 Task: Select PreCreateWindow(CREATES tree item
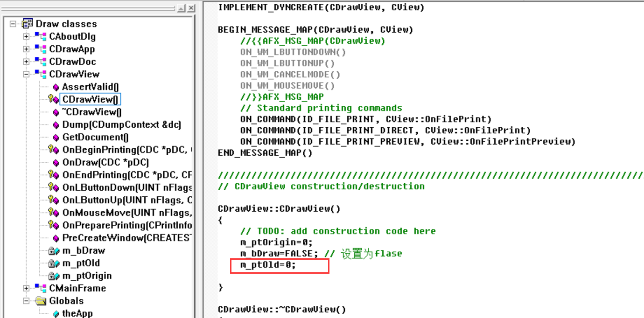tap(127, 238)
